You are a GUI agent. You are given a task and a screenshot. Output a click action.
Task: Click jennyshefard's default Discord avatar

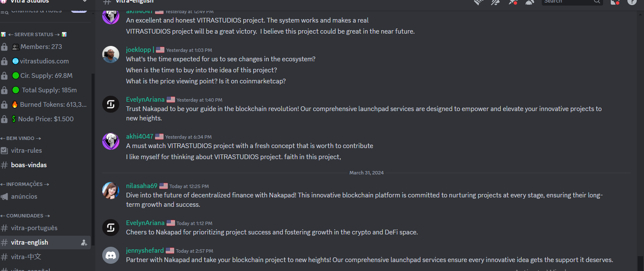[111, 255]
